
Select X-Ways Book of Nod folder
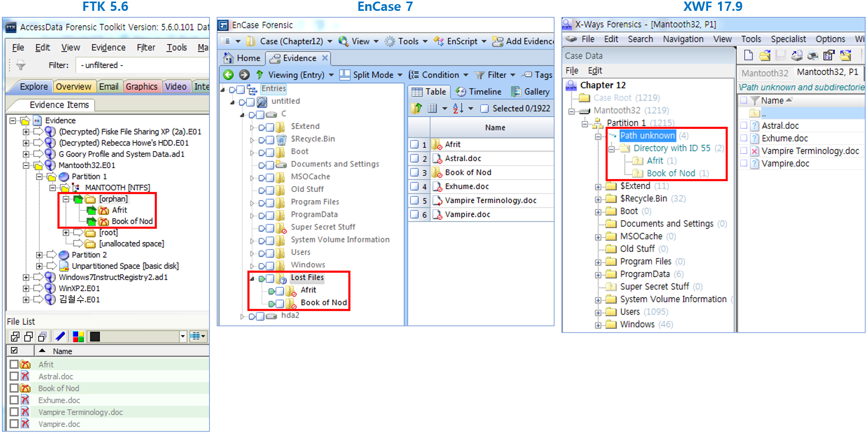click(671, 173)
